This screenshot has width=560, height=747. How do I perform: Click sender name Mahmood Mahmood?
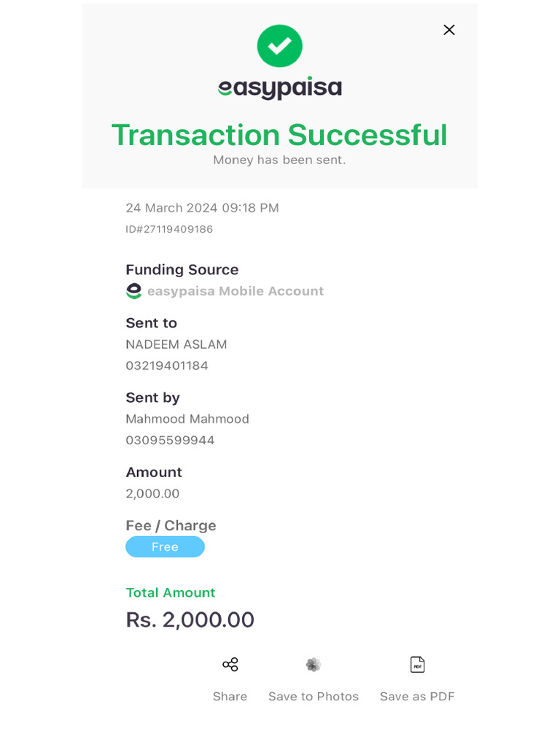(x=187, y=419)
